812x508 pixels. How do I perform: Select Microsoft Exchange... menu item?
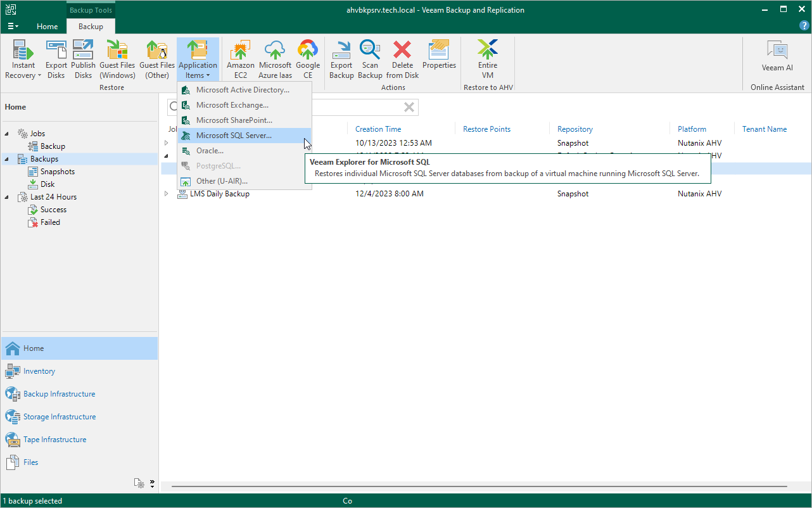click(244, 105)
